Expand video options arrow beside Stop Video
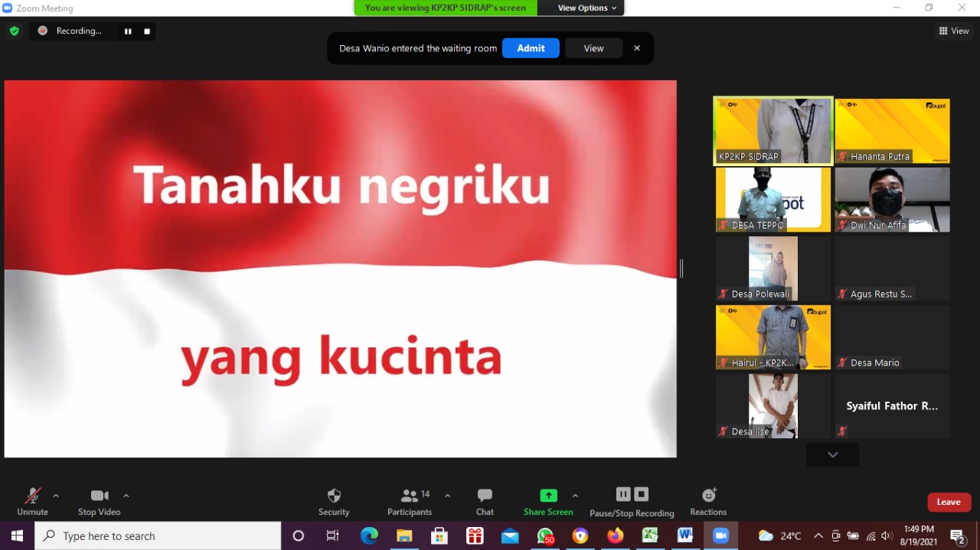 click(126, 496)
